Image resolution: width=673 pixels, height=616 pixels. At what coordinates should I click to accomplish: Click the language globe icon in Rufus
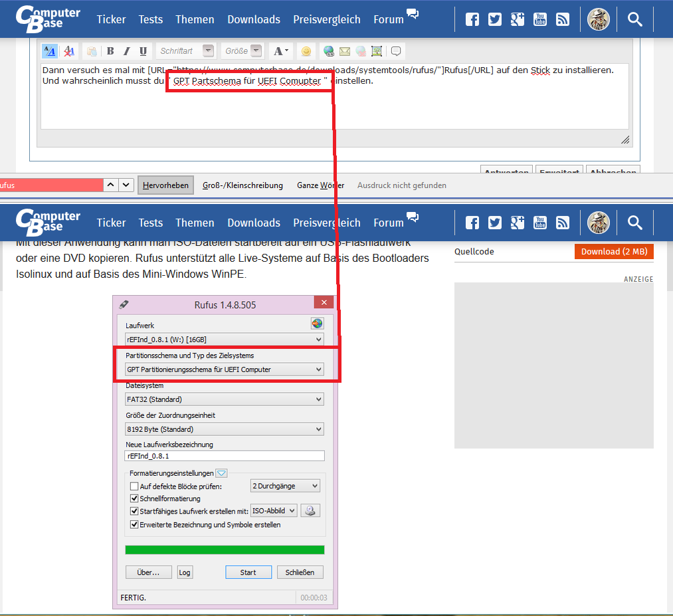pos(317,324)
